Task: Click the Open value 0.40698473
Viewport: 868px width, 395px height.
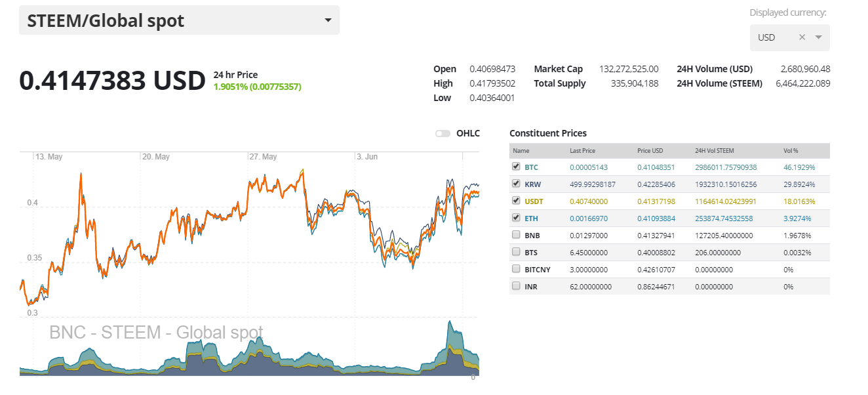Action: (x=492, y=69)
